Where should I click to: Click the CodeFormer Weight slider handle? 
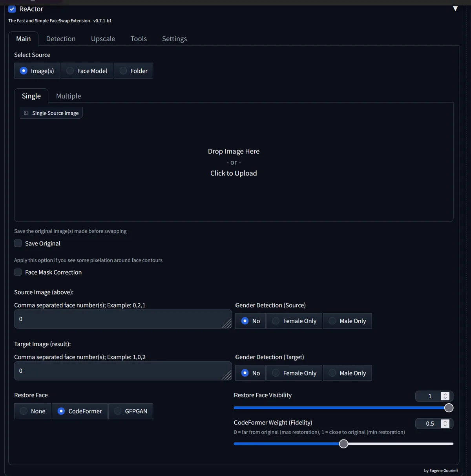[x=343, y=444]
